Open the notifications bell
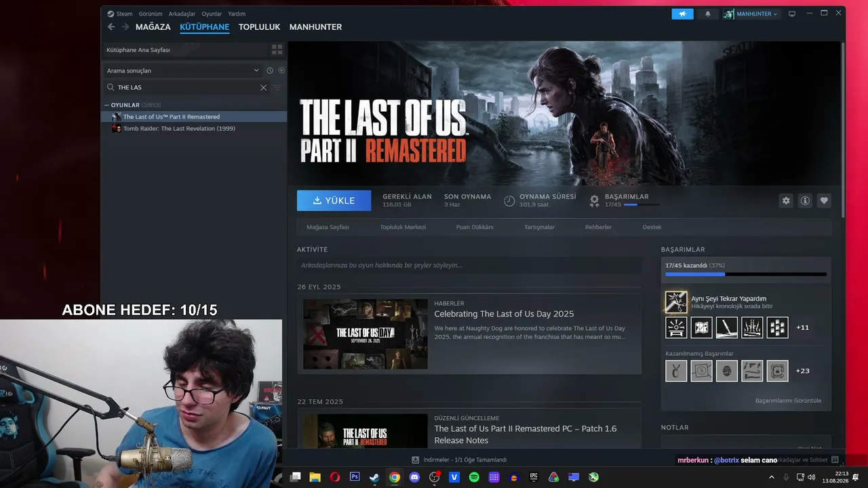This screenshot has height=488, width=868. pos(708,14)
